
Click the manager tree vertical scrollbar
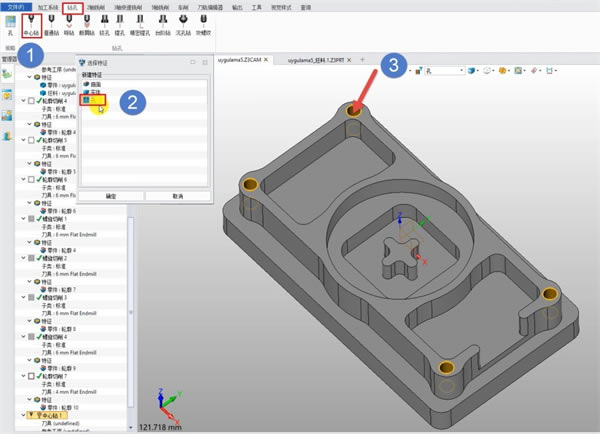(131, 312)
